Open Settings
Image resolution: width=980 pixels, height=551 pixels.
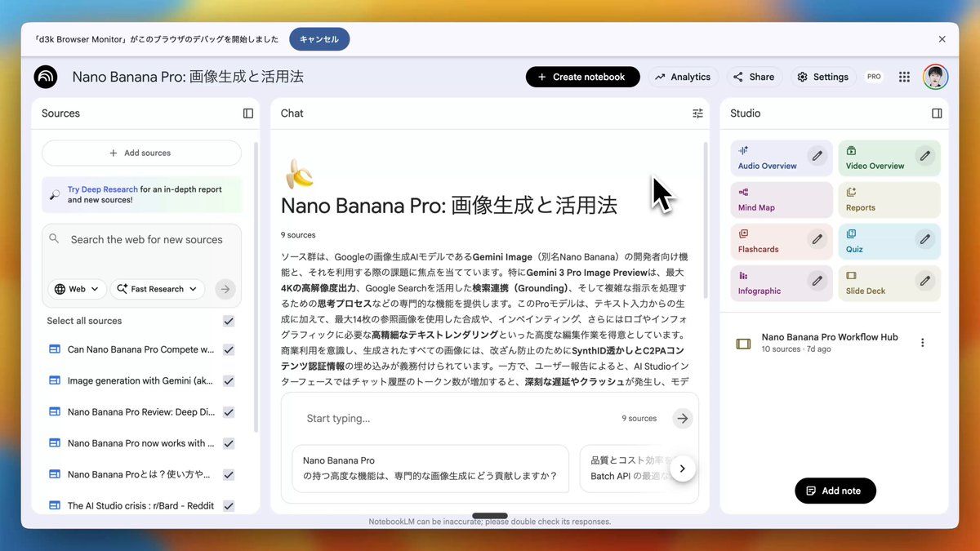coord(822,77)
